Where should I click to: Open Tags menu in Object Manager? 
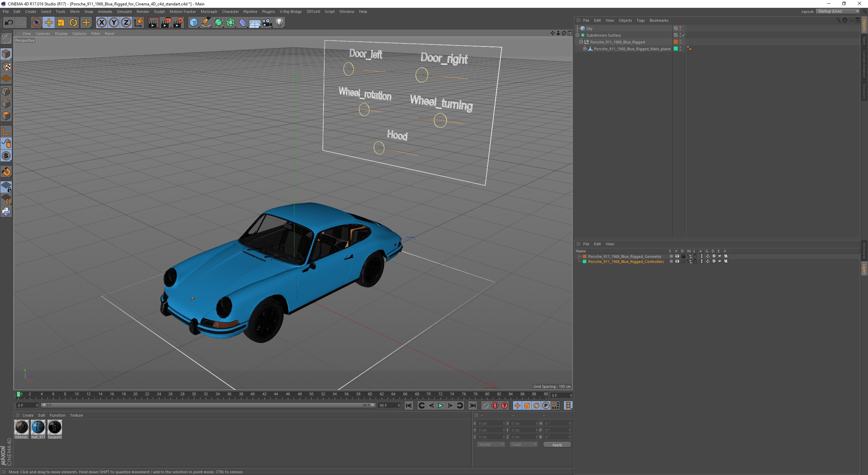pyautogui.click(x=640, y=20)
